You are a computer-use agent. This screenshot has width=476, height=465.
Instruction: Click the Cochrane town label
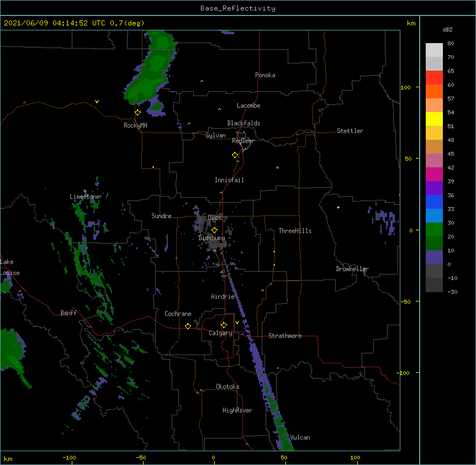pos(178,314)
